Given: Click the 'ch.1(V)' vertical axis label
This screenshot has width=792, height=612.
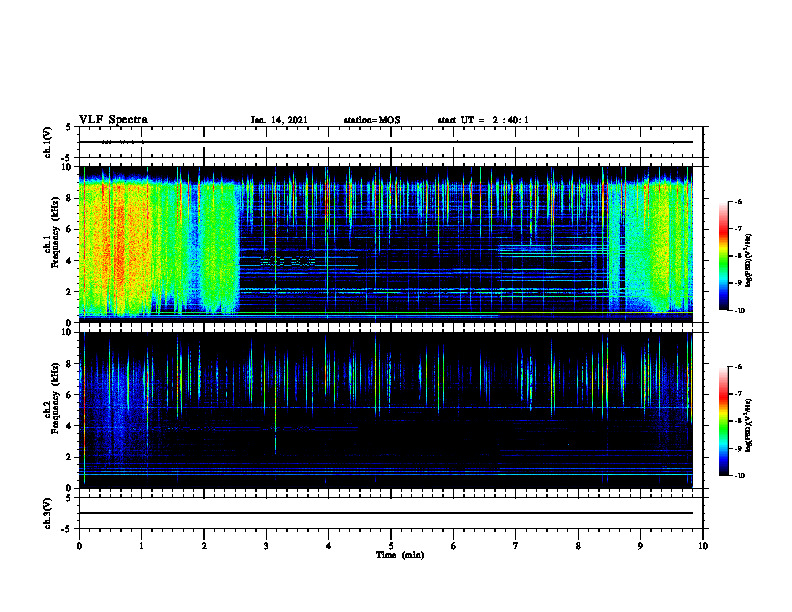Looking at the screenshot, I should (x=48, y=142).
